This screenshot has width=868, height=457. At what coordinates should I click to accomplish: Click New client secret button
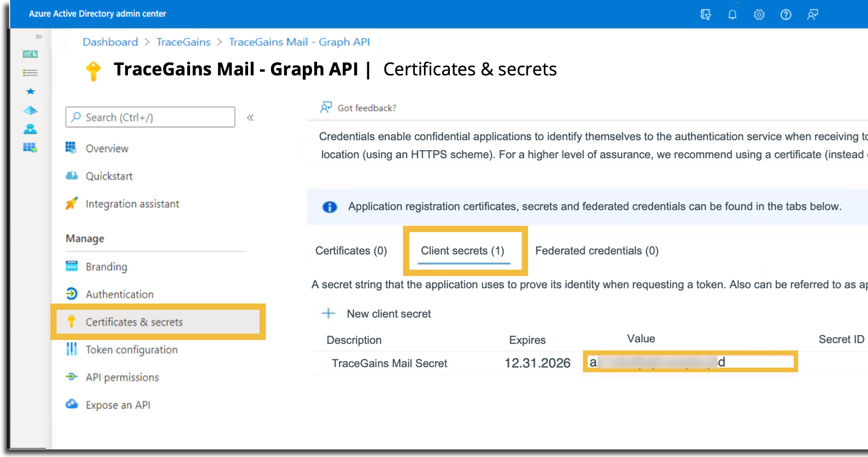(x=377, y=314)
